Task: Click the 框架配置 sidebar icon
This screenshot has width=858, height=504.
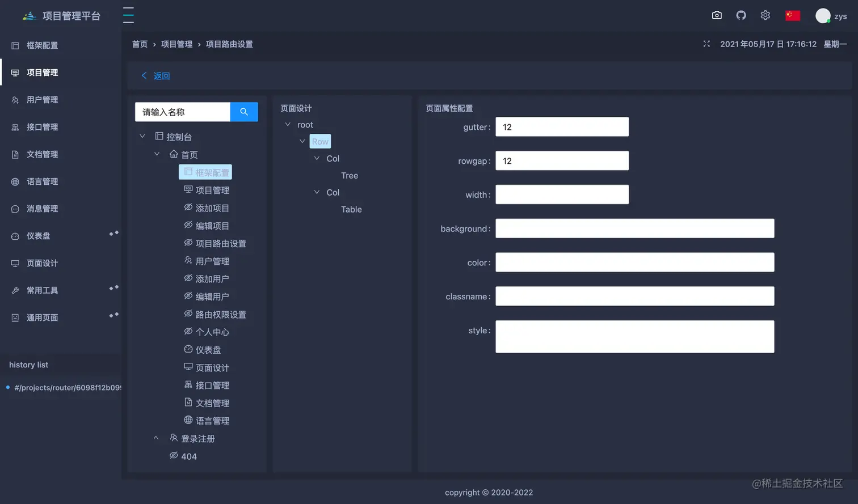Action: [x=15, y=45]
